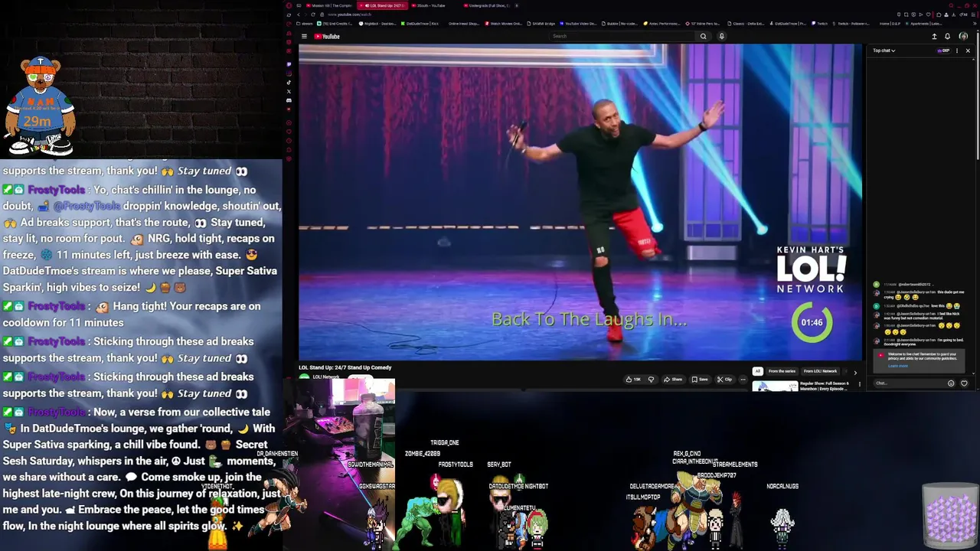The image size is (980, 551).
Task: Open the YouTube account avatar menu
Action: (x=963, y=36)
